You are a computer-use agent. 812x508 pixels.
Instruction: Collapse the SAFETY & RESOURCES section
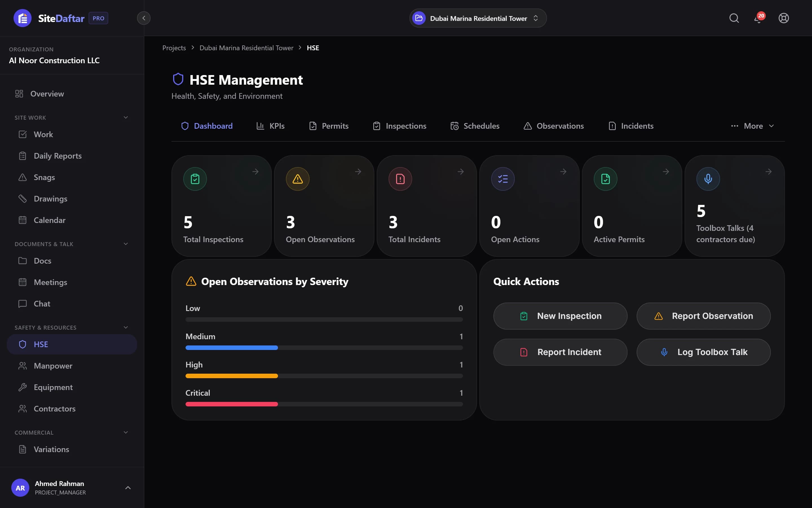click(126, 328)
